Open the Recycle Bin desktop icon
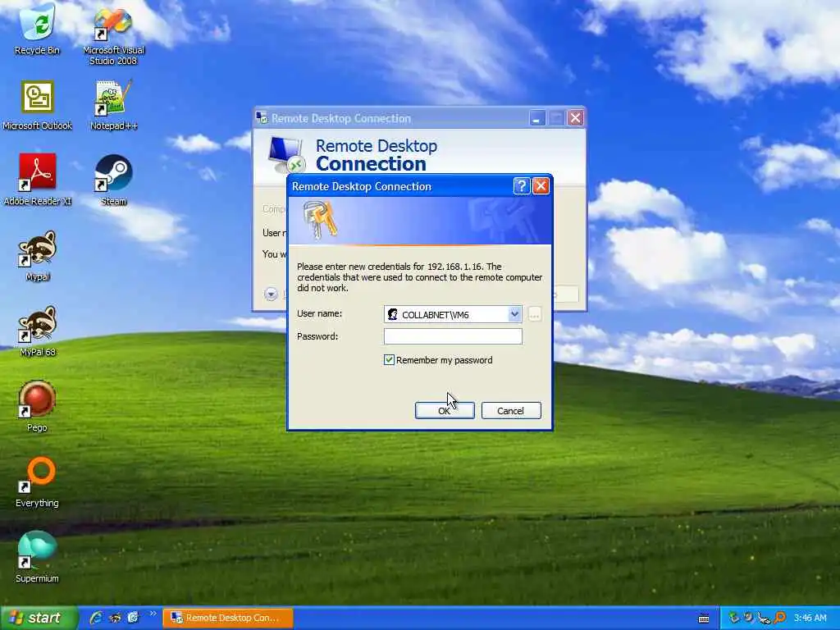 pos(37,30)
